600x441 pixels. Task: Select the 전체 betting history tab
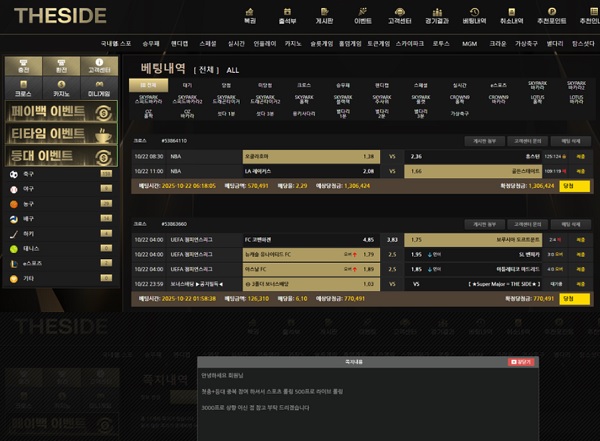pyautogui.click(x=147, y=86)
